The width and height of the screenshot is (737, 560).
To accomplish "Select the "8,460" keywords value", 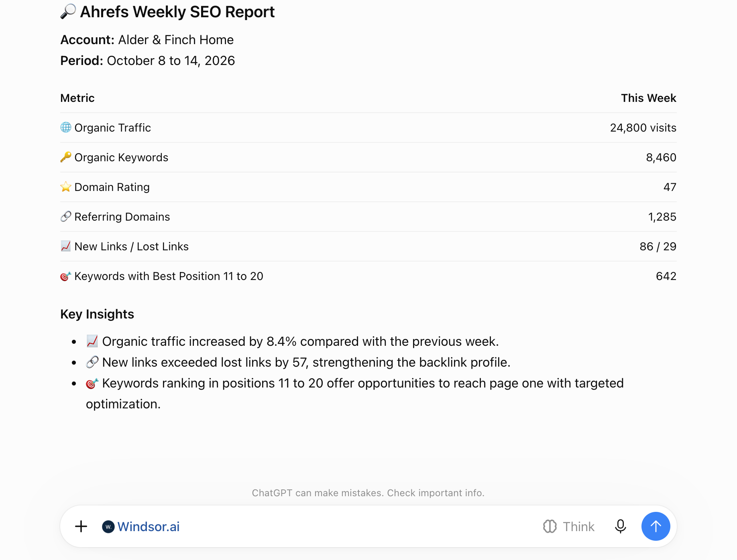I will pos(661,157).
